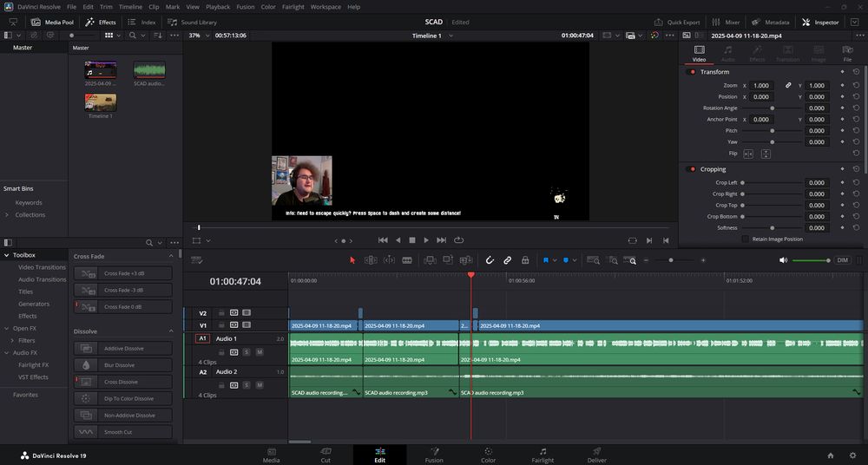Click the Full Extent Zoom icon
This screenshot has width=868, height=465.
point(592,260)
